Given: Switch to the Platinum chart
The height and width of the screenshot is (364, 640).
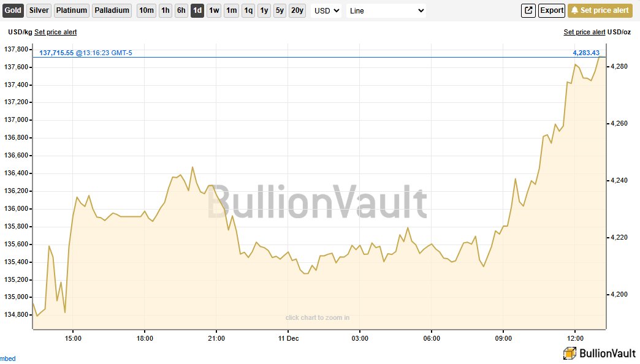Looking at the screenshot, I should click(x=71, y=10).
